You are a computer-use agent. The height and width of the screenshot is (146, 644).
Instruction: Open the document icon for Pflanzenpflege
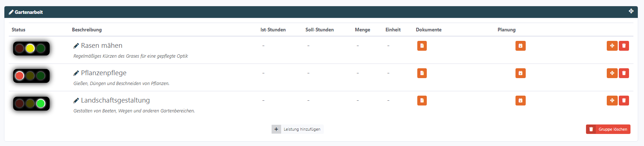[422, 73]
